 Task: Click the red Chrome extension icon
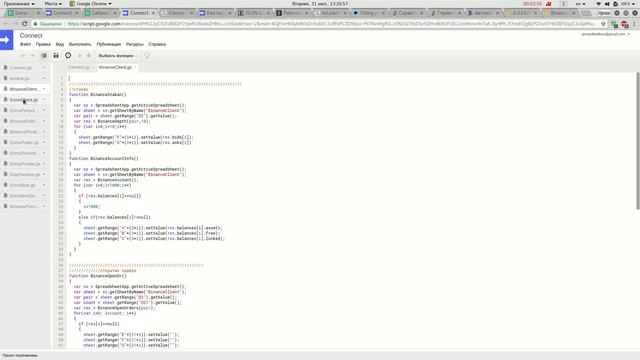coord(624,24)
